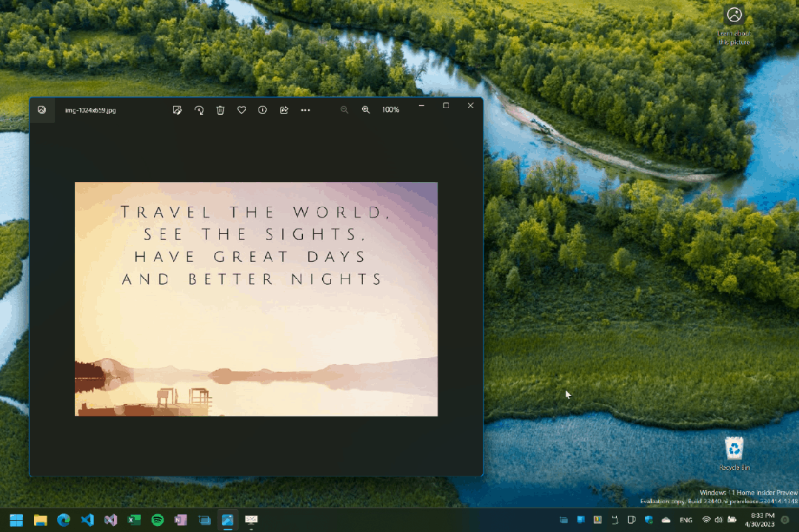Zoom in on the image

point(366,110)
